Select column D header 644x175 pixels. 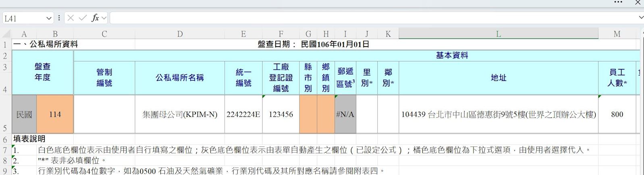click(x=180, y=34)
